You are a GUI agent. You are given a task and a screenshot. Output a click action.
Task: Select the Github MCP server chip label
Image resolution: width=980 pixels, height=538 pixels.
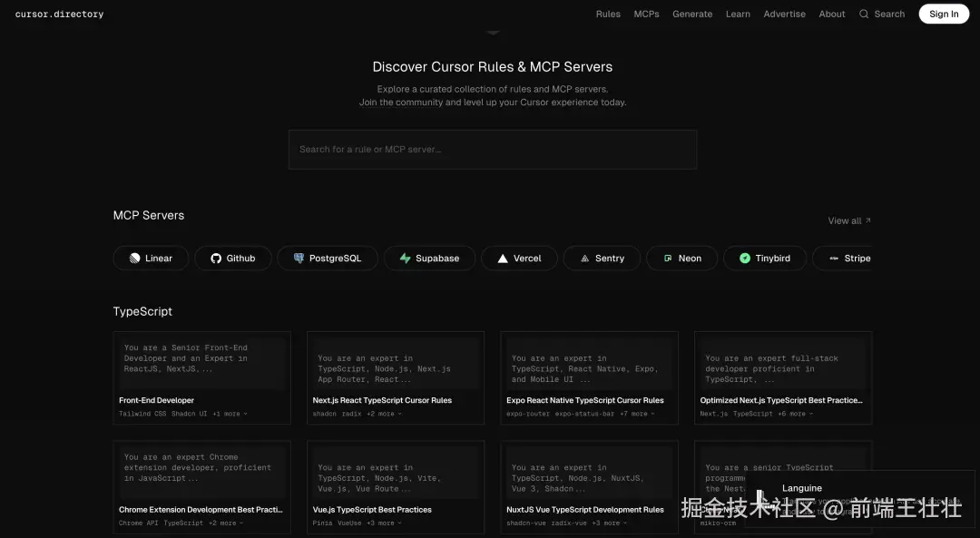(x=240, y=258)
